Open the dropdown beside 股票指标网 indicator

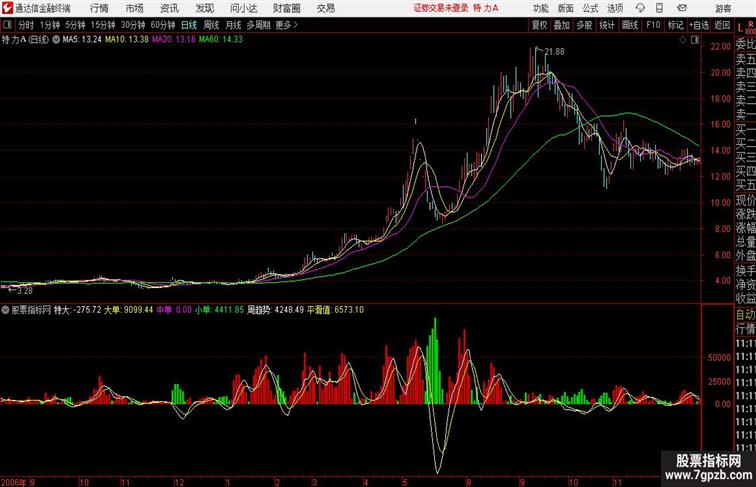click(x=5, y=310)
